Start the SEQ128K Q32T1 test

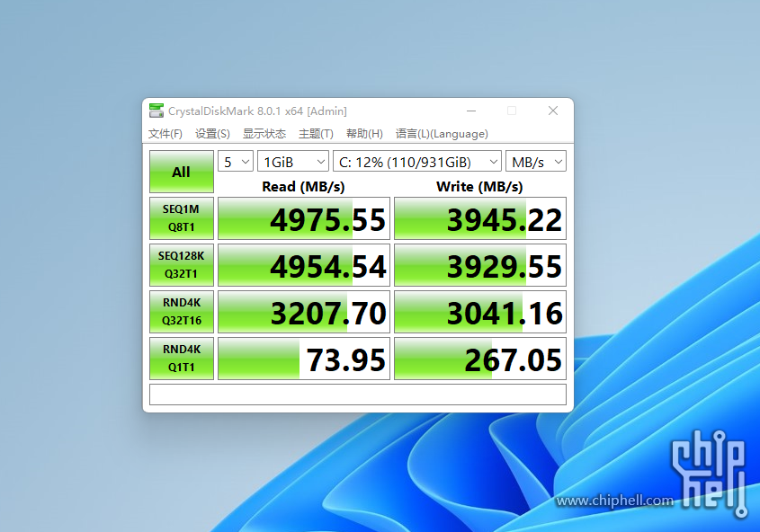(182, 265)
